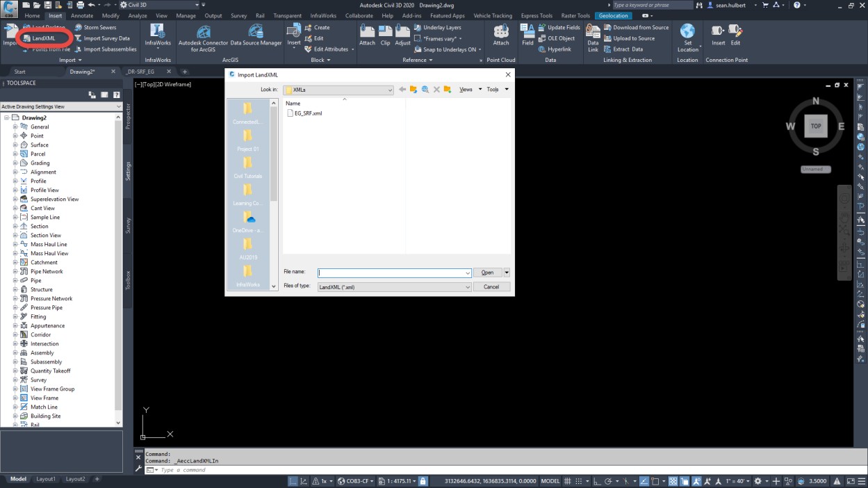Image resolution: width=868 pixels, height=488 pixels.
Task: Toggle Snap to Underlays ON
Action: (x=448, y=49)
